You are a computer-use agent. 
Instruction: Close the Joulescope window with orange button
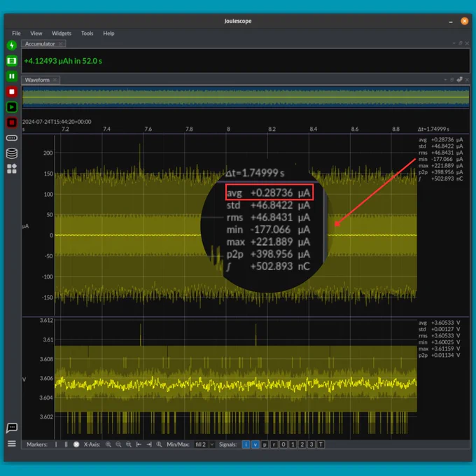(x=465, y=21)
